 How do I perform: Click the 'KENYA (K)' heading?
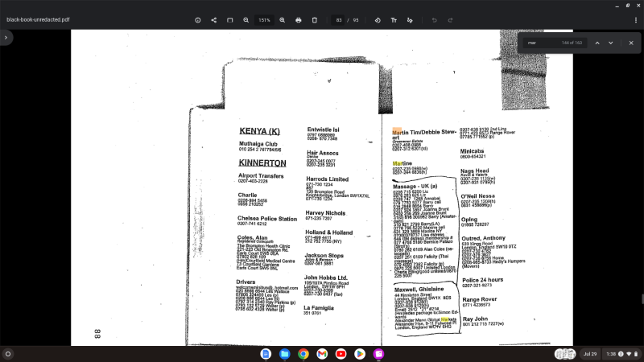(x=259, y=131)
